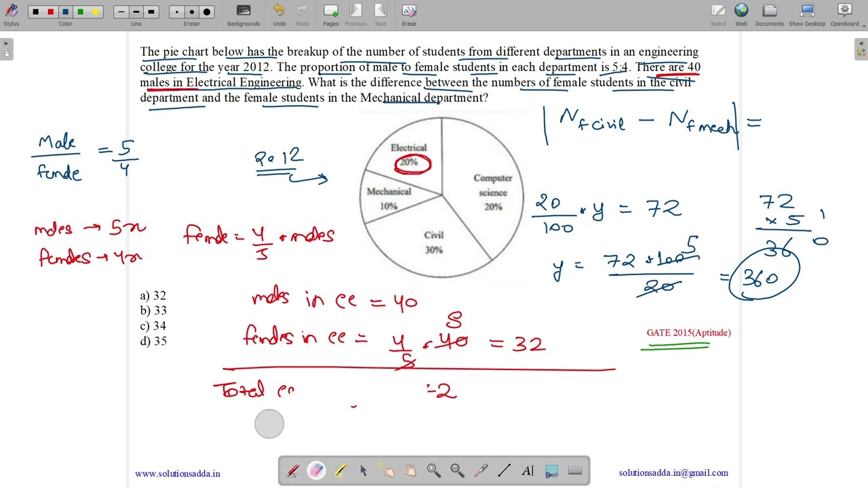Select the laser pointer tool
The width and height of the screenshot is (868, 488).
click(x=481, y=470)
